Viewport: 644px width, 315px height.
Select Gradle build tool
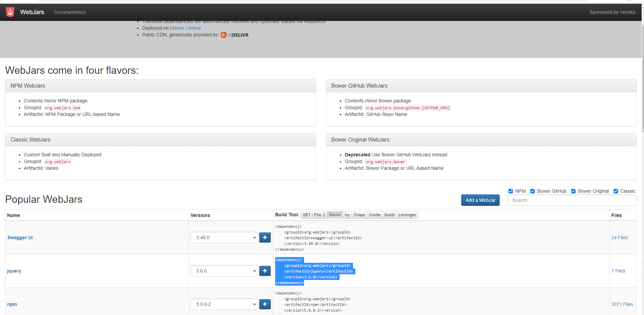(375, 215)
